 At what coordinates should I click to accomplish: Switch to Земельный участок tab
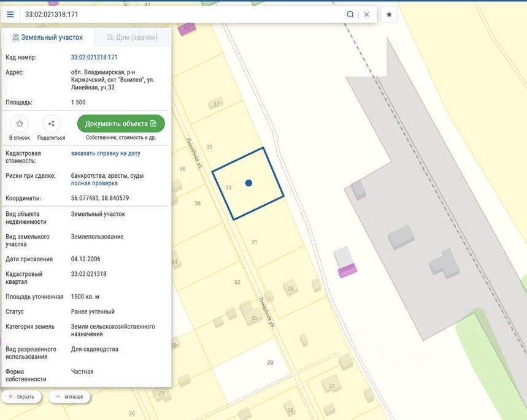coord(47,37)
